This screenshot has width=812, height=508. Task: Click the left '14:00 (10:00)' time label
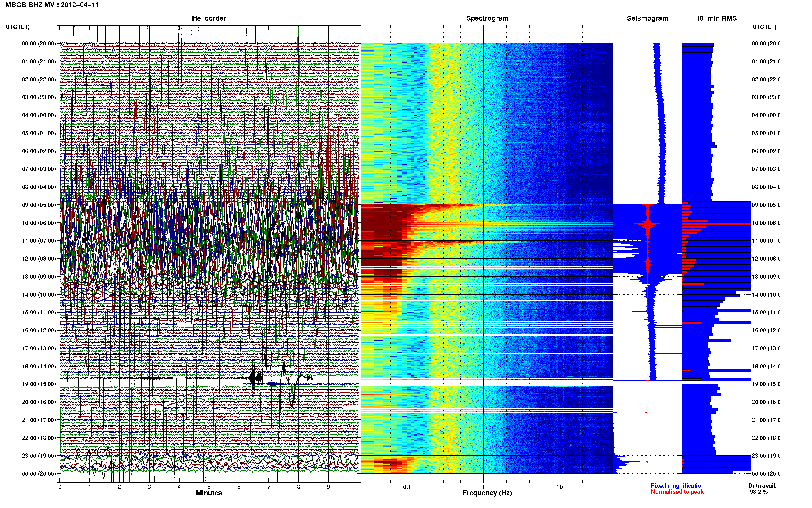[x=39, y=295]
